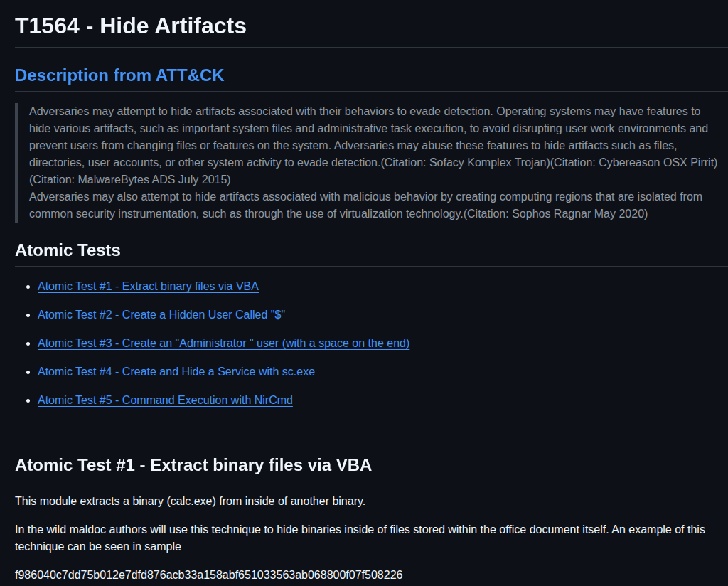Click the 'Atomic Tests' section heading
Screen dimensions: 728x586
(x=68, y=250)
